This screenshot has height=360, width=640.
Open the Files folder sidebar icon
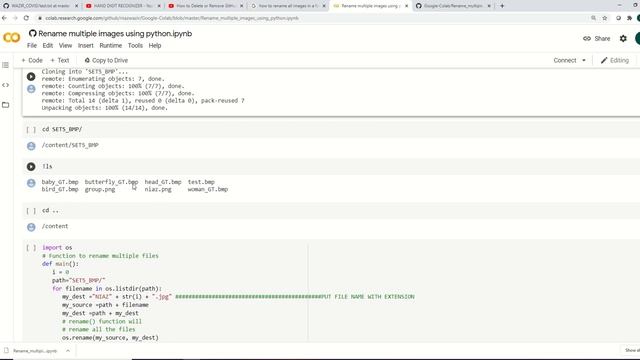pyautogui.click(x=5, y=105)
